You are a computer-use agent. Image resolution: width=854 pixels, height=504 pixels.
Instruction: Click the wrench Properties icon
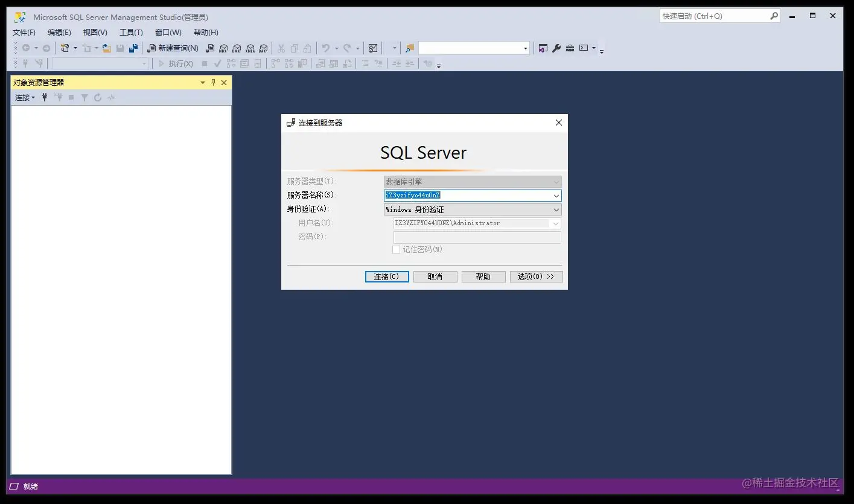click(556, 48)
